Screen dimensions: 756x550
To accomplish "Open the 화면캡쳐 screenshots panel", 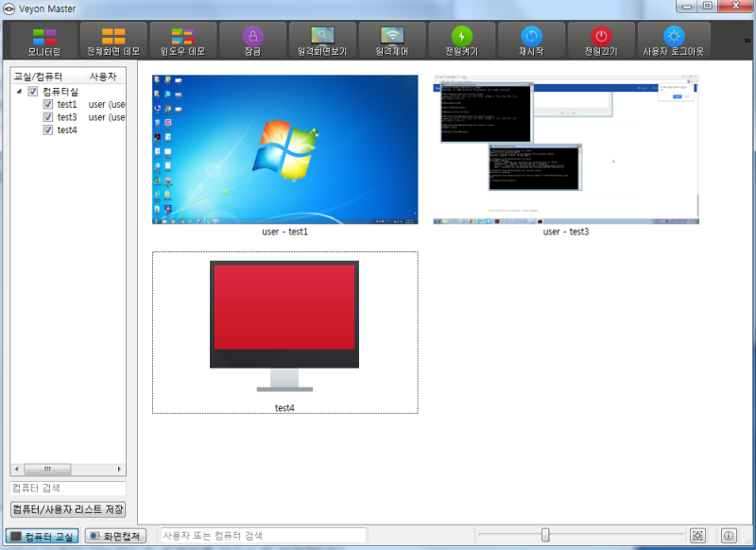I will pos(115,536).
